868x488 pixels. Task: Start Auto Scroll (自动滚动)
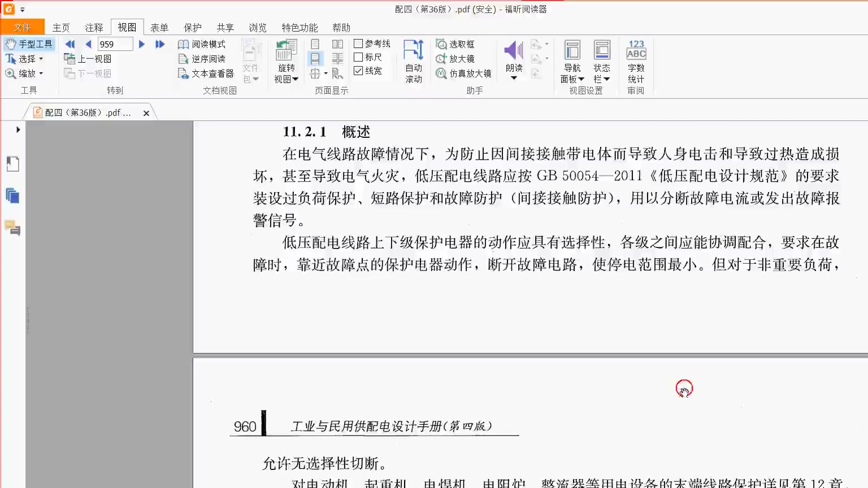(x=414, y=62)
